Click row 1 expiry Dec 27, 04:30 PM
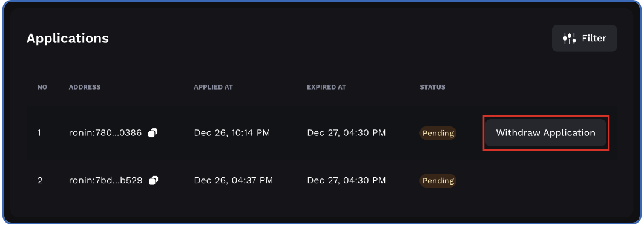 [346, 133]
